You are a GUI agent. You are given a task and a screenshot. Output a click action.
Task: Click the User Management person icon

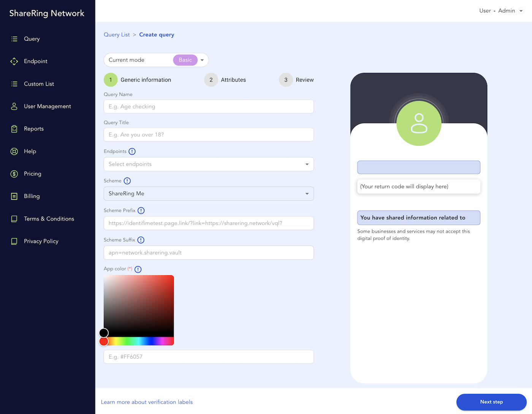tap(14, 106)
